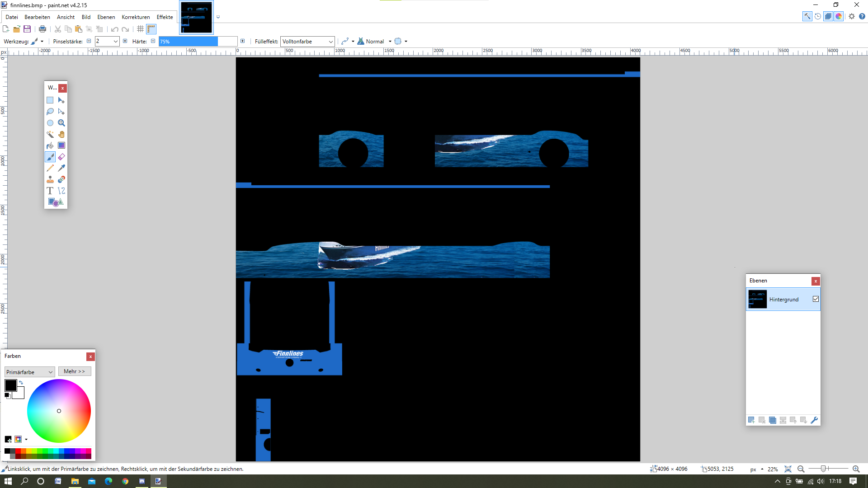
Task: Select the Paint Bucket tool
Action: tap(50, 145)
